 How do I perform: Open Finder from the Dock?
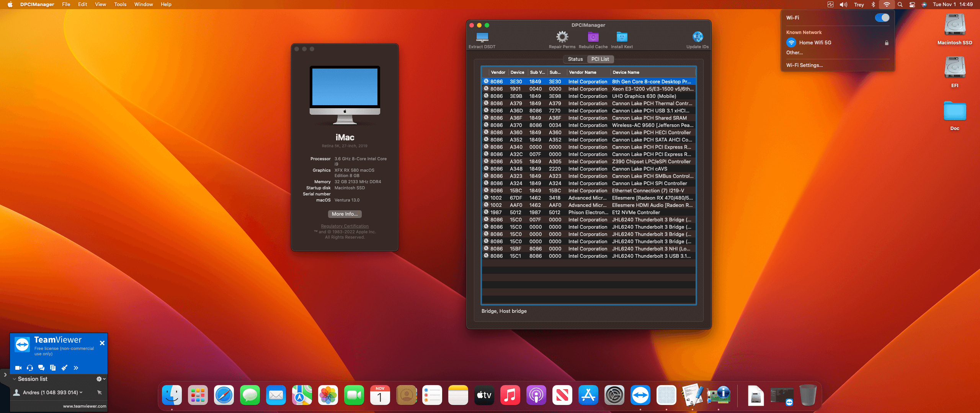click(172, 395)
